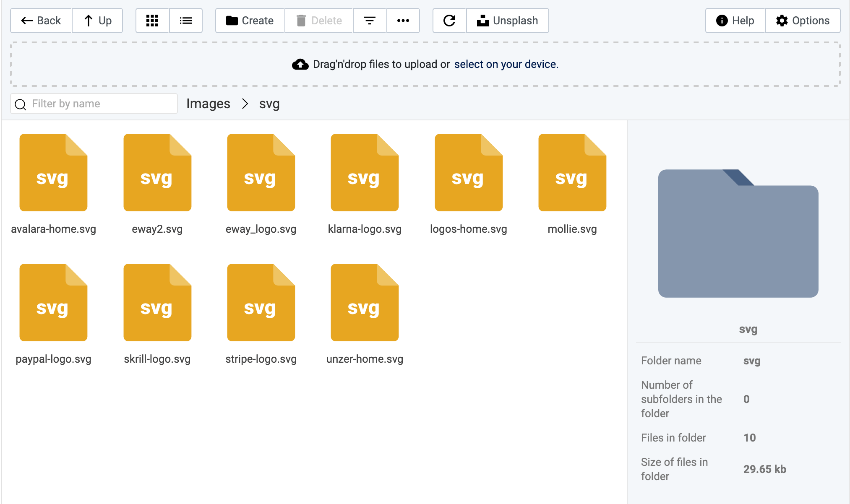The image size is (850, 504).
Task: Open the more actions menu
Action: pyautogui.click(x=403, y=20)
